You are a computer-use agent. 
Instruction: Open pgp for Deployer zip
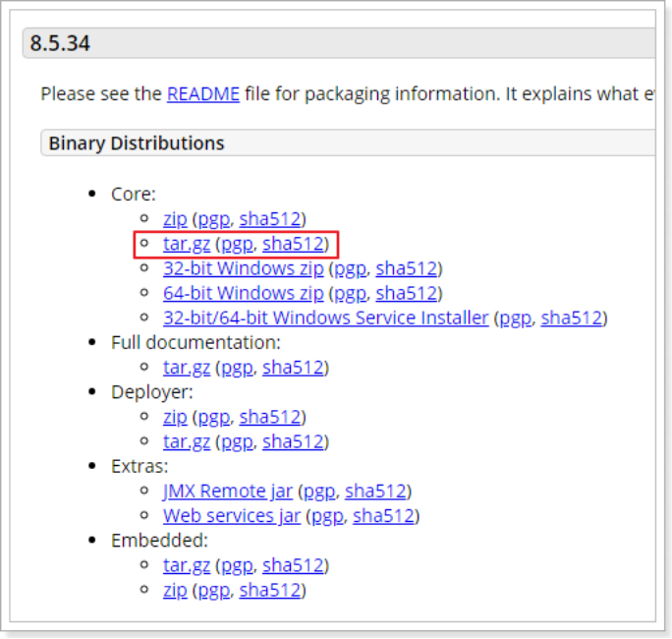(214, 418)
